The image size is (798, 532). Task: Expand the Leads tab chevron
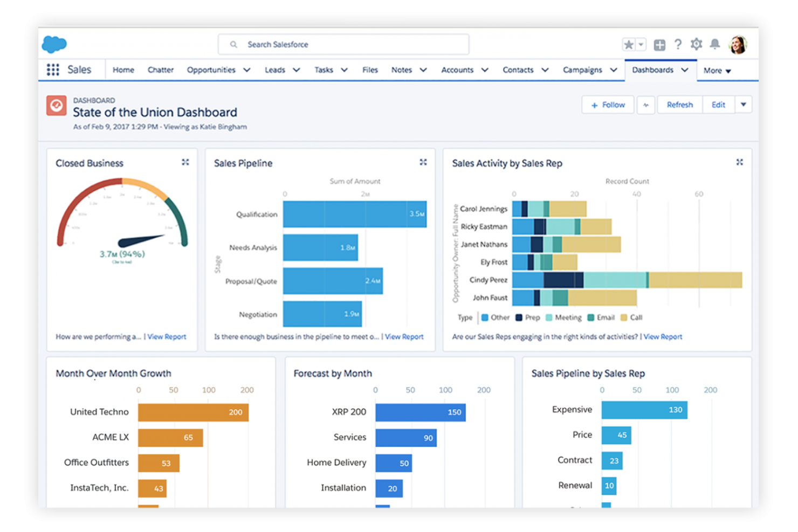(x=297, y=70)
